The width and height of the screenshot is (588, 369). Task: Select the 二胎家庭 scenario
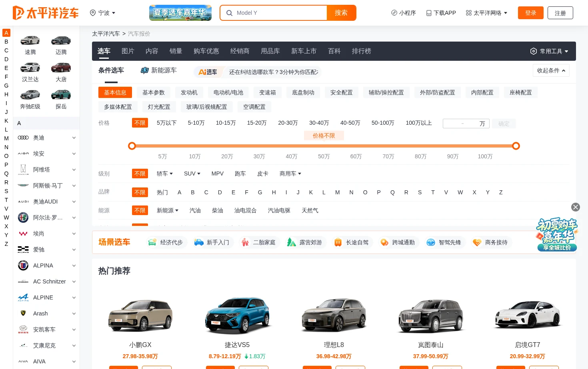(x=258, y=242)
